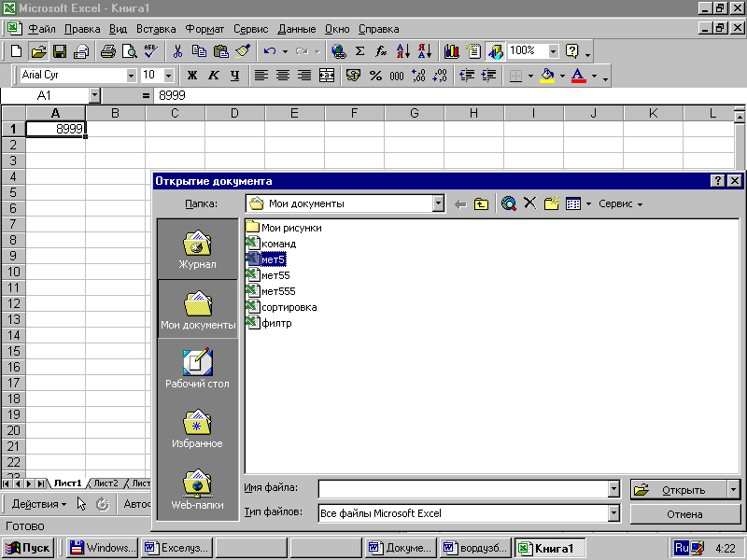Open Избранное in places bar
The width and height of the screenshot is (747, 560).
tap(197, 428)
